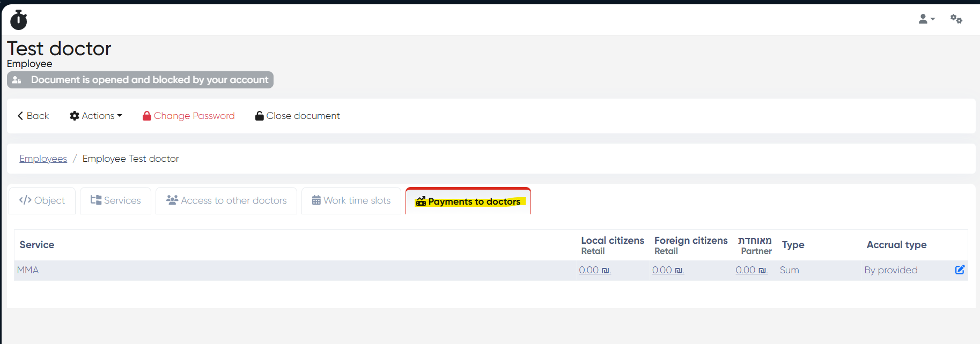This screenshot has width=980, height=344.
Task: Open Access to other doctors tab
Action: pyautogui.click(x=226, y=200)
